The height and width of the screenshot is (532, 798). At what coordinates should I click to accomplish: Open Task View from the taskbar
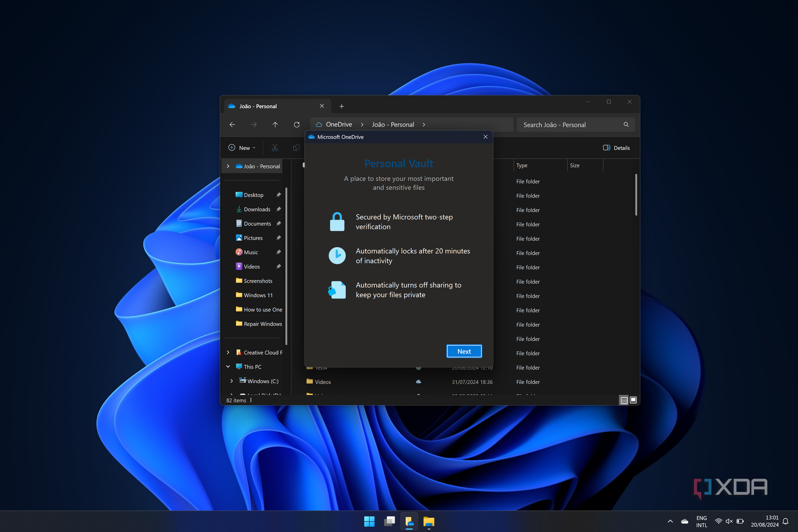pos(389,522)
